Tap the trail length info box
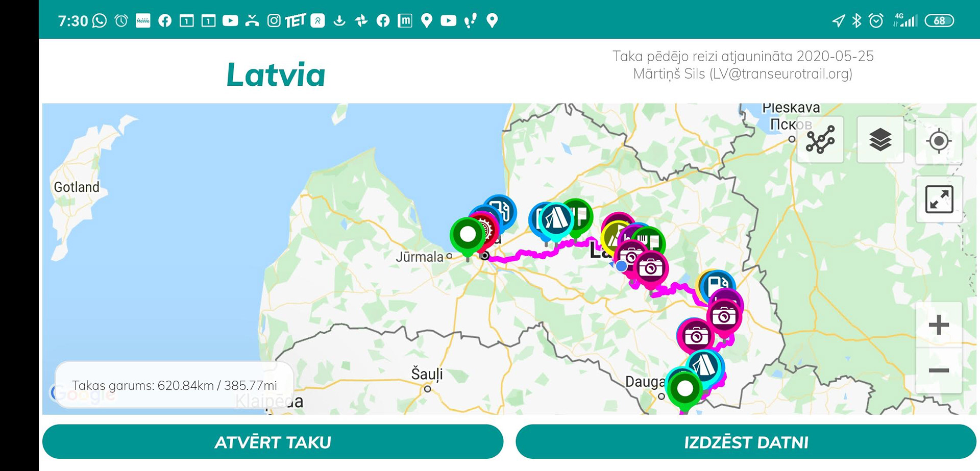Image resolution: width=980 pixels, height=471 pixels. pos(174,385)
